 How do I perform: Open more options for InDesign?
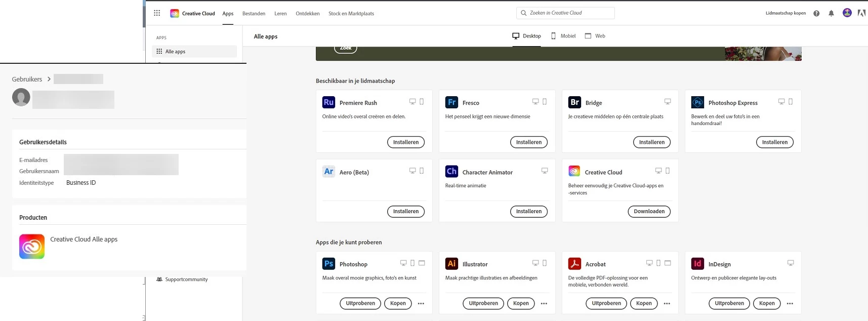click(790, 304)
